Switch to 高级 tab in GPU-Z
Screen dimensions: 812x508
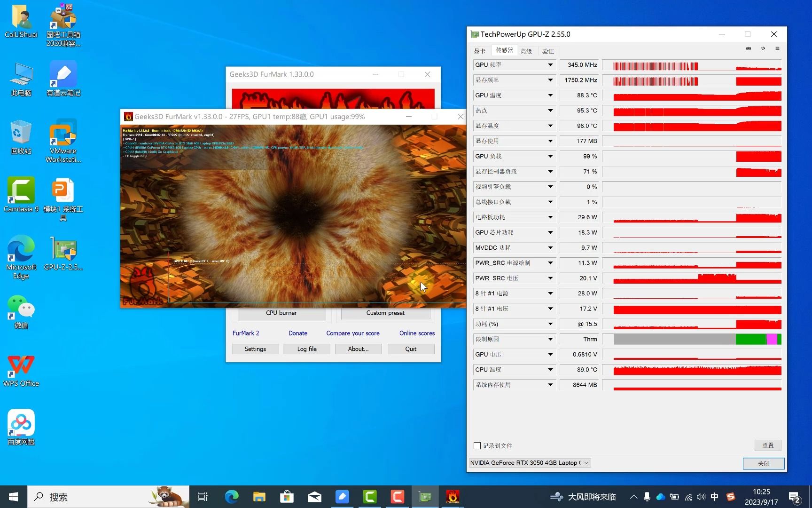(x=526, y=51)
